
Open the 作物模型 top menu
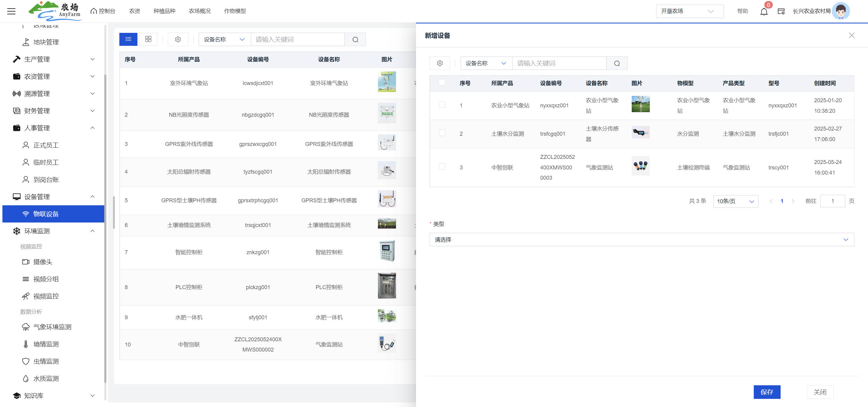[x=235, y=11]
